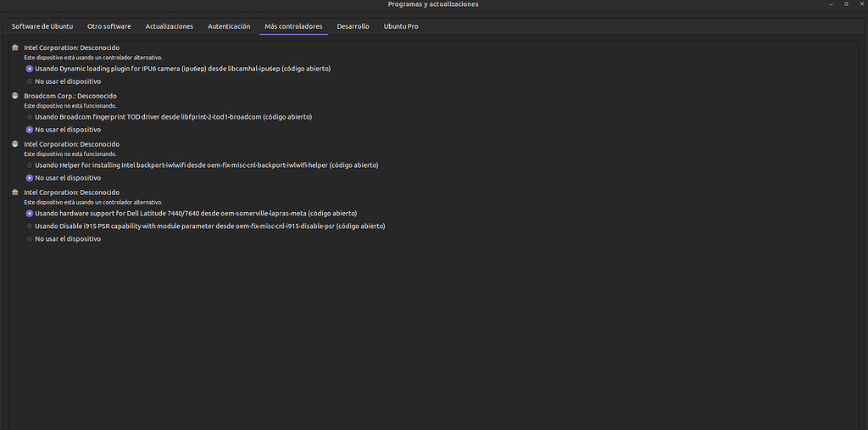Viewport: 868px width, 430px height.
Task: Open the Ubuntu Pro tab
Action: 401,26
